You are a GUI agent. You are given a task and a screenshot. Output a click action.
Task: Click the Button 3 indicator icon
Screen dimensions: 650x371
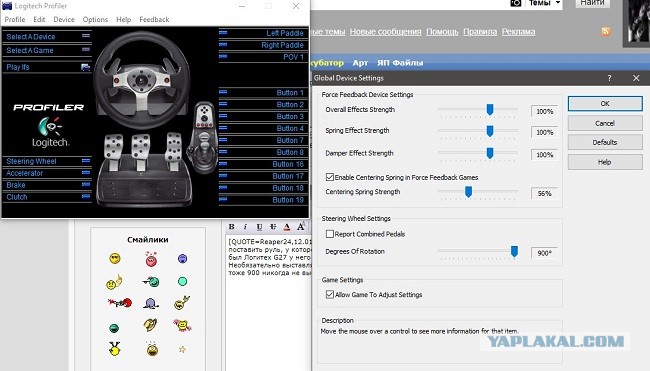coord(223,116)
